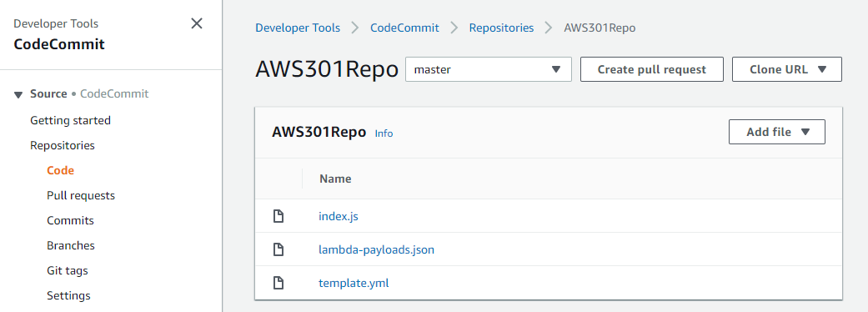Open the lambda-payloads.json file
868x312 pixels.
(x=376, y=249)
